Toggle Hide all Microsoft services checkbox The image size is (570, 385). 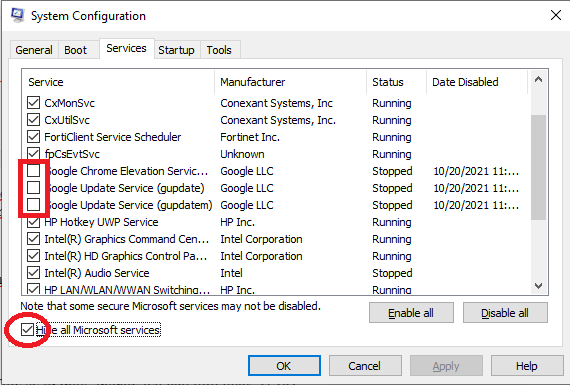27,330
